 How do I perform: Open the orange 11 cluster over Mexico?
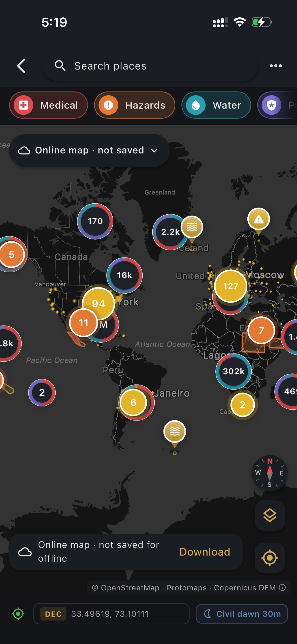coord(83,323)
